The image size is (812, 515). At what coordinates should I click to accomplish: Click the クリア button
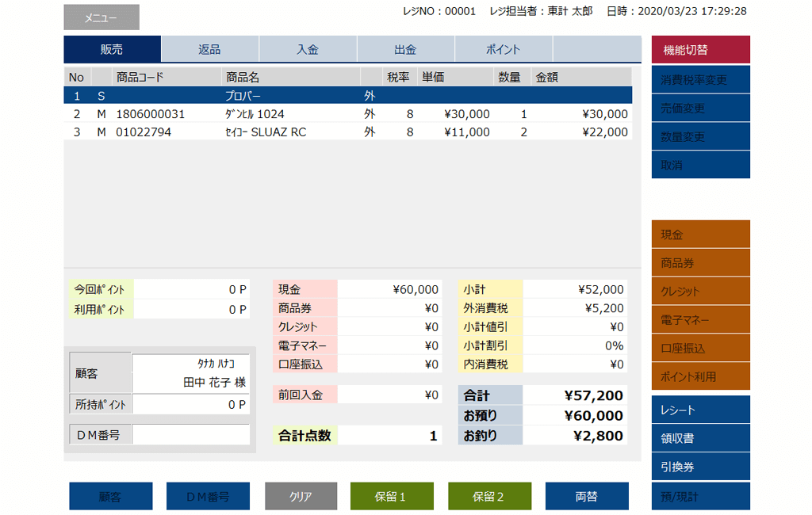click(301, 497)
